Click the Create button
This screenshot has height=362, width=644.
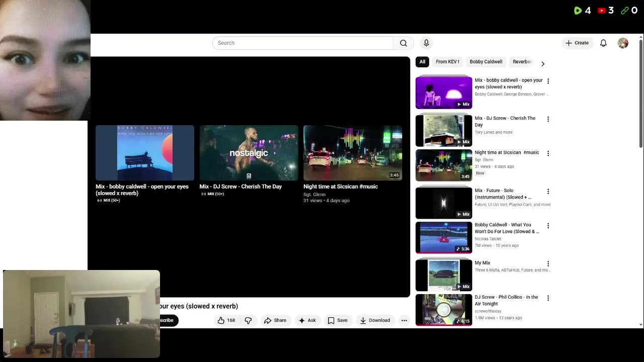click(577, 43)
